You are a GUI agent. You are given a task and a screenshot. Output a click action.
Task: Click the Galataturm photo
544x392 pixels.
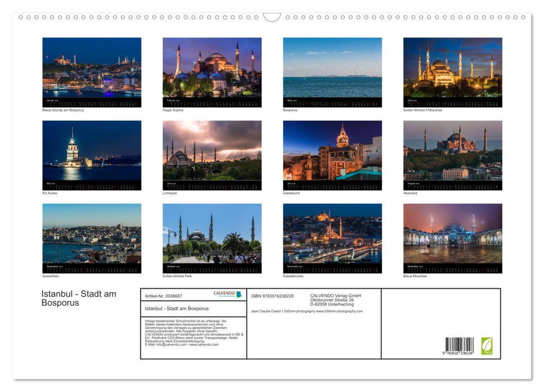click(332, 152)
